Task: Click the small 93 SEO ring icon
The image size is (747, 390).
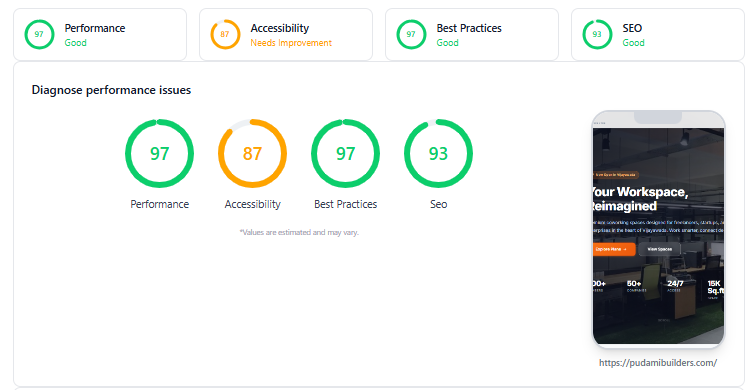Action: coord(597,34)
